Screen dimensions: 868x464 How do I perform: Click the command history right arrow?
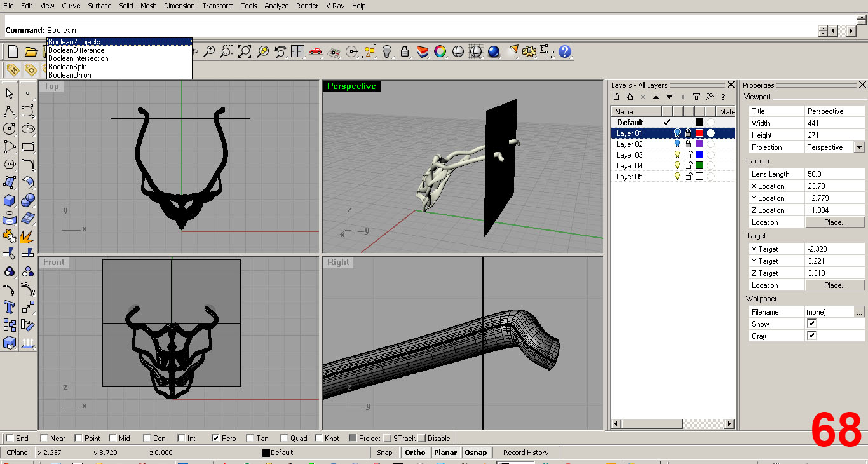coord(851,31)
